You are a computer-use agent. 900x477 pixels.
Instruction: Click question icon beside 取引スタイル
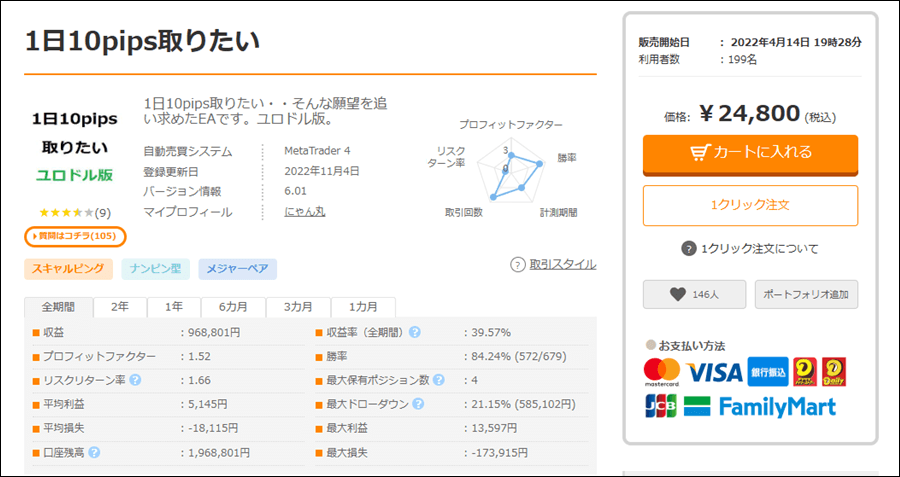[x=517, y=265]
